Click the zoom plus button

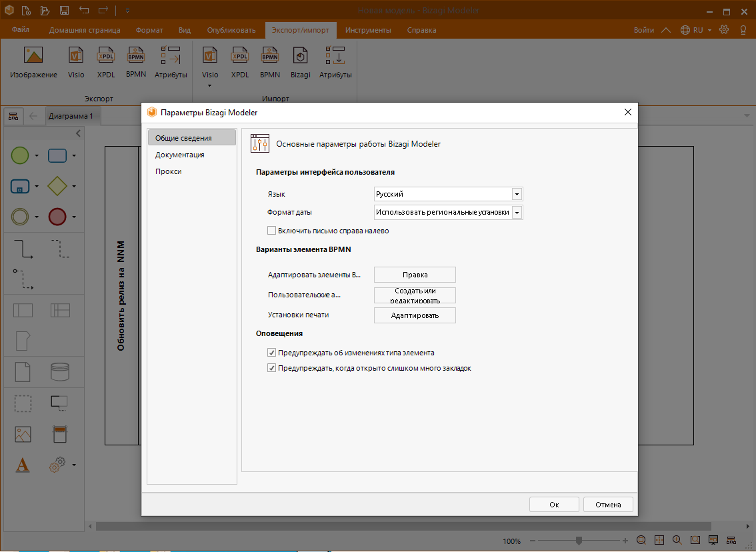[x=625, y=541]
